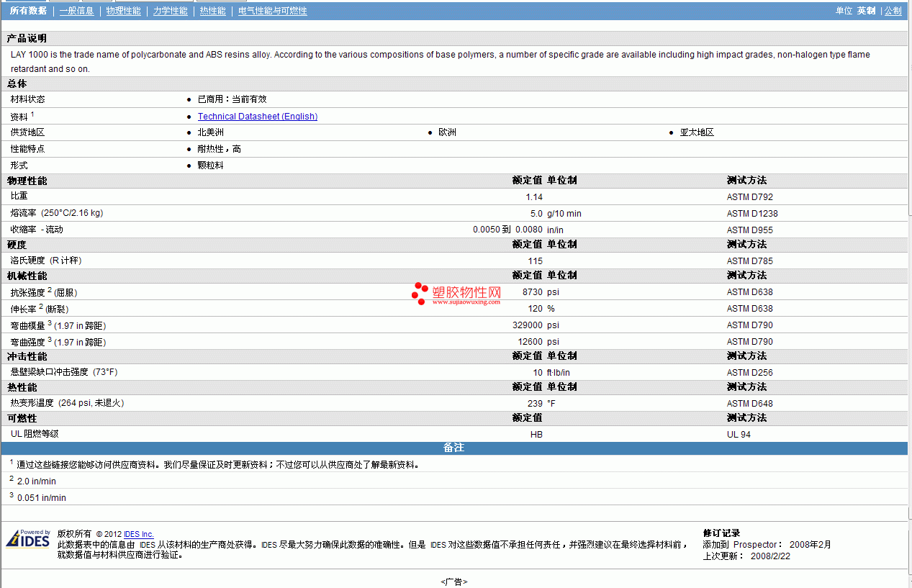Click the 悬壁梁缺口冲击强度 (73°F) label
912x588 pixels.
[64, 372]
